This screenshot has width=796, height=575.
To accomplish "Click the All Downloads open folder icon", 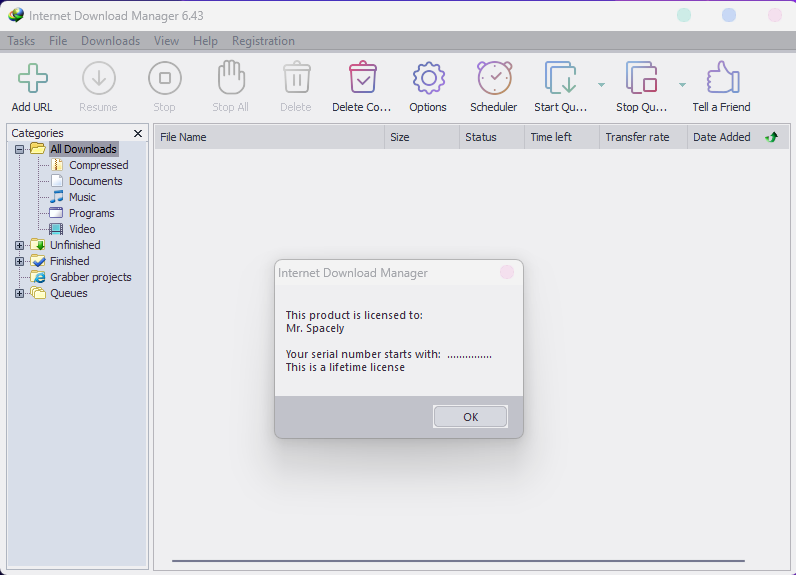I will click(38, 149).
